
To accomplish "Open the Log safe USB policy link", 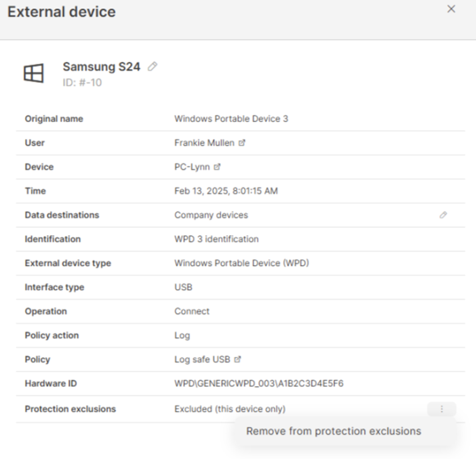I will [x=202, y=359].
